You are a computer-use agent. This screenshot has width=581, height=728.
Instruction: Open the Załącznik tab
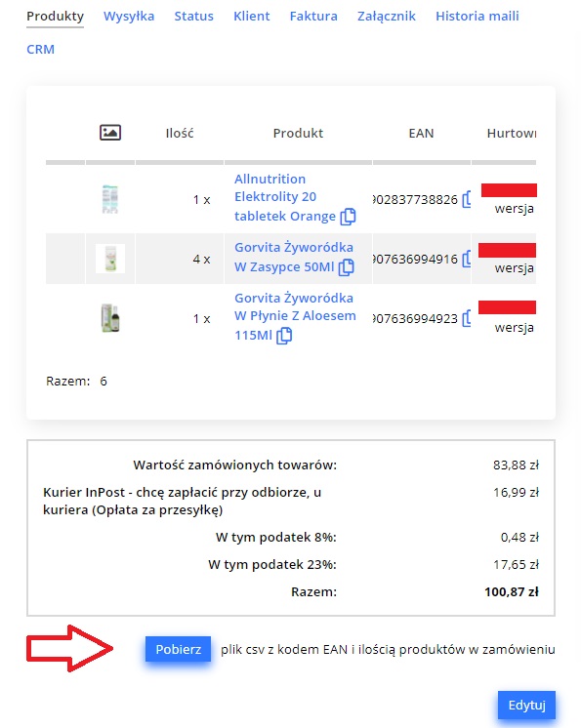pos(387,17)
